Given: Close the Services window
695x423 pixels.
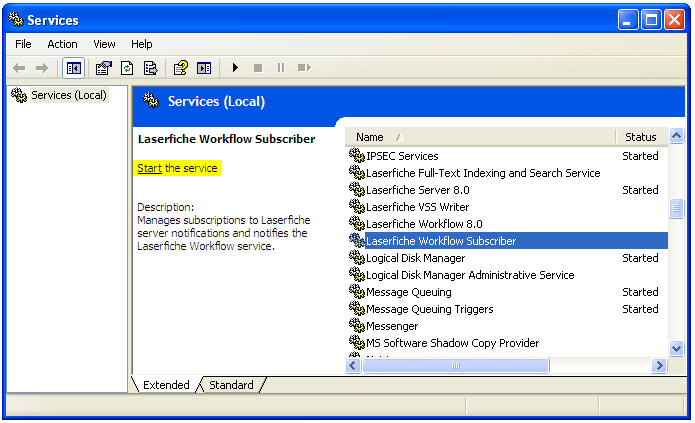Looking at the screenshot, I should coord(675,20).
